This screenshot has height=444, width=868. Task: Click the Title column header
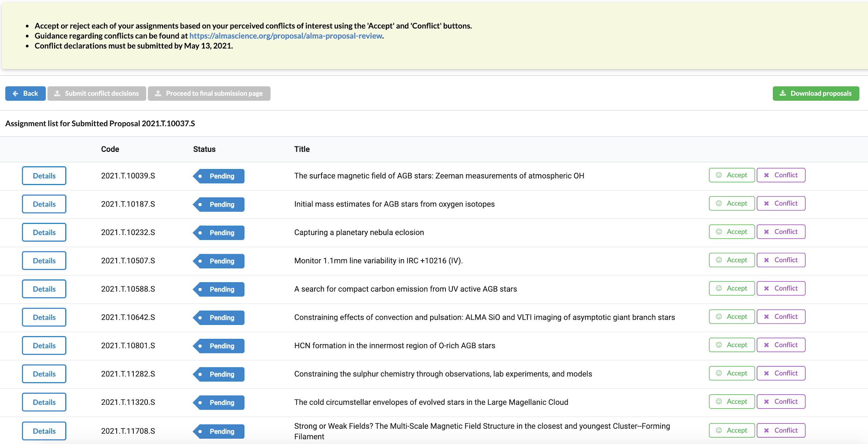[x=302, y=149]
